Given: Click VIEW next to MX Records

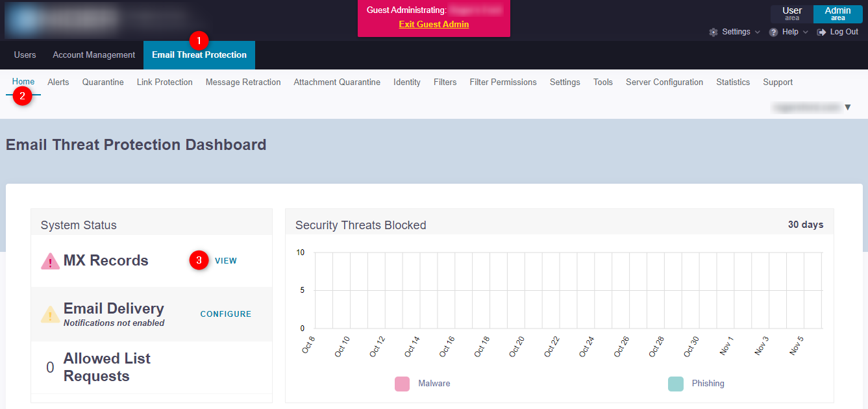Looking at the screenshot, I should [x=226, y=261].
